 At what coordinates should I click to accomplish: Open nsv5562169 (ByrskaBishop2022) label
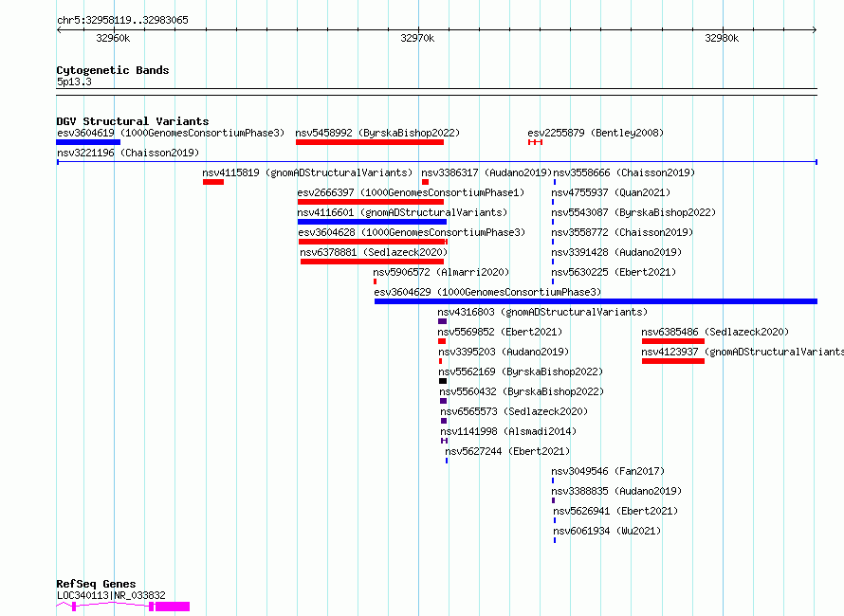tap(521, 371)
